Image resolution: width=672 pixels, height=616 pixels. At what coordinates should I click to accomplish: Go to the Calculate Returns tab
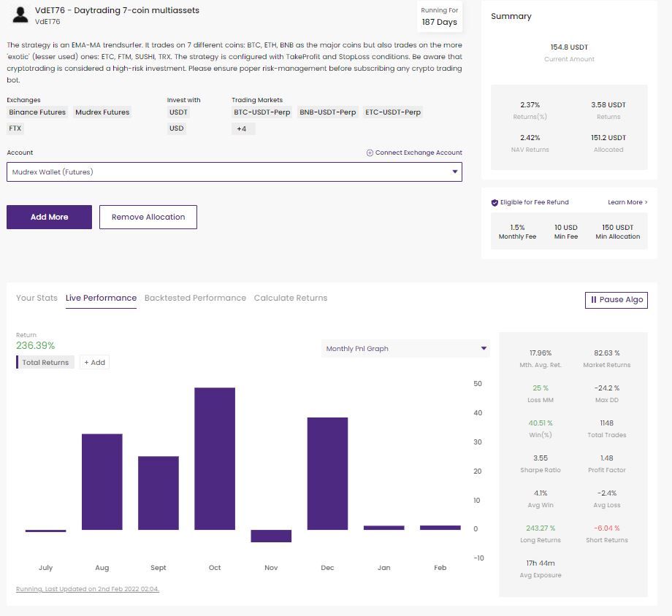[x=291, y=298]
